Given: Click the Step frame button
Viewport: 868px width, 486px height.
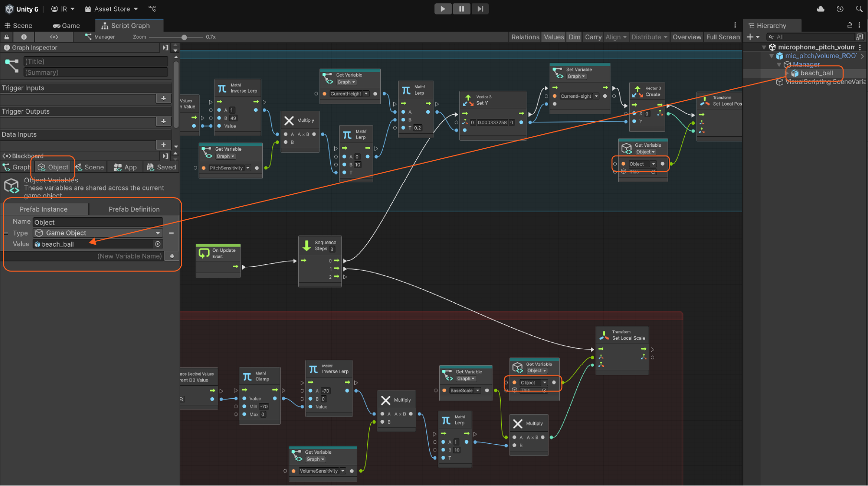Looking at the screenshot, I should pyautogui.click(x=480, y=9).
